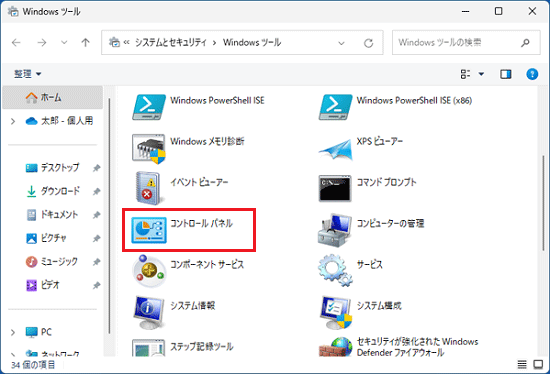Open Windows Defender ファイアウォール icon
This screenshot has width=550, height=374.
coord(335,347)
